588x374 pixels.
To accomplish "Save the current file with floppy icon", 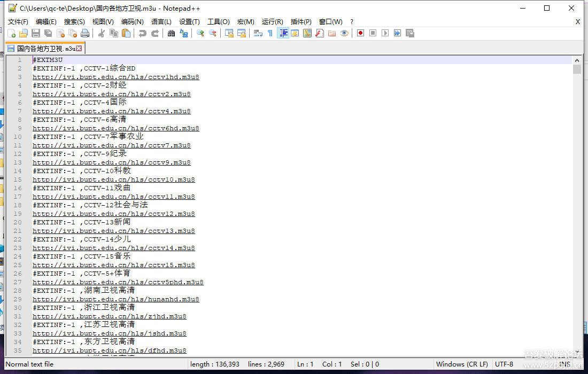I will (36, 33).
